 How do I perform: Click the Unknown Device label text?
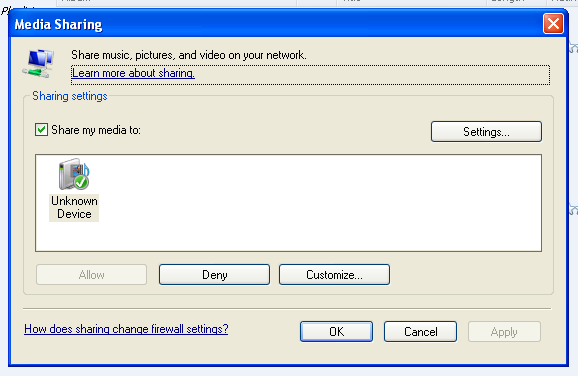[x=74, y=208]
